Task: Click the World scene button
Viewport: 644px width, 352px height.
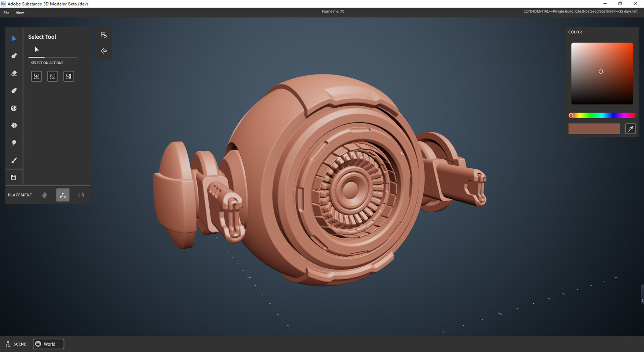Action: (49, 344)
